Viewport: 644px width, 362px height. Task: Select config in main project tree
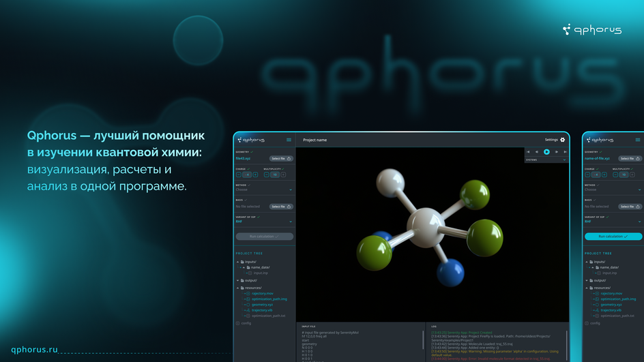tap(246, 323)
